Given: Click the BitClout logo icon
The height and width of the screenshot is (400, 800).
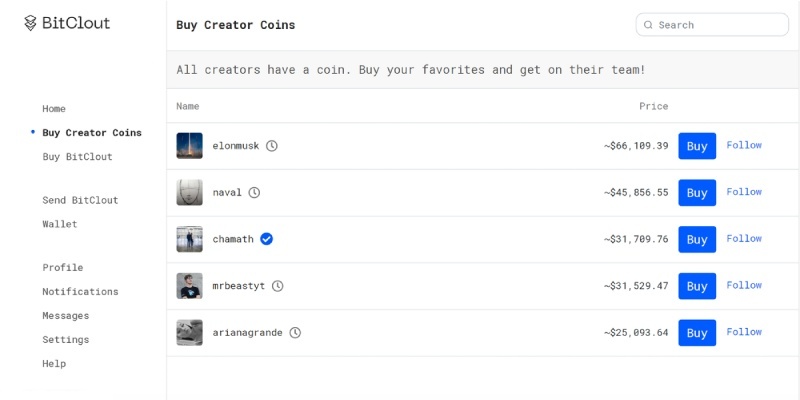Looking at the screenshot, I should tap(31, 23).
